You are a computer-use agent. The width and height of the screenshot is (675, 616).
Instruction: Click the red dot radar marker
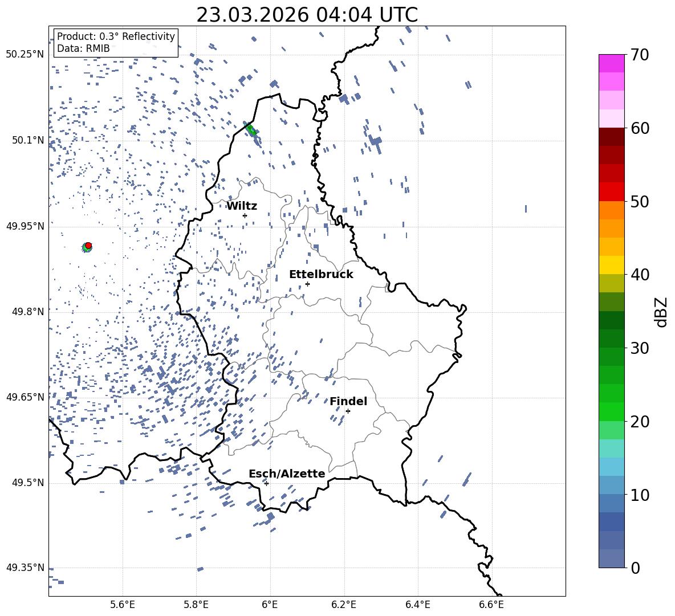pos(88,246)
